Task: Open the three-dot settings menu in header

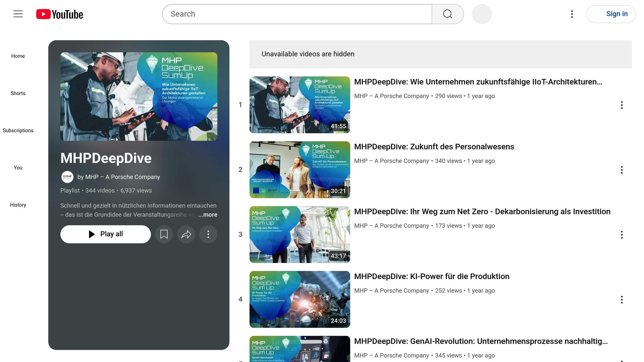Action: tap(572, 14)
